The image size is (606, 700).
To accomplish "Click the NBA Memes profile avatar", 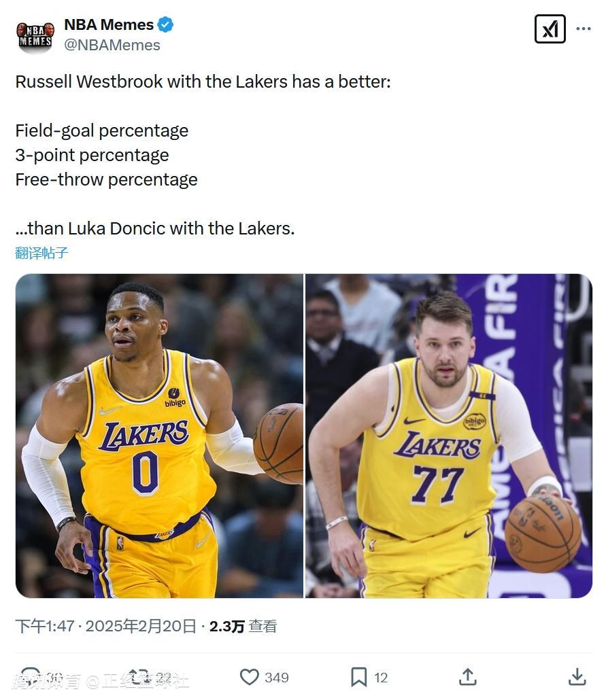I will (x=35, y=36).
